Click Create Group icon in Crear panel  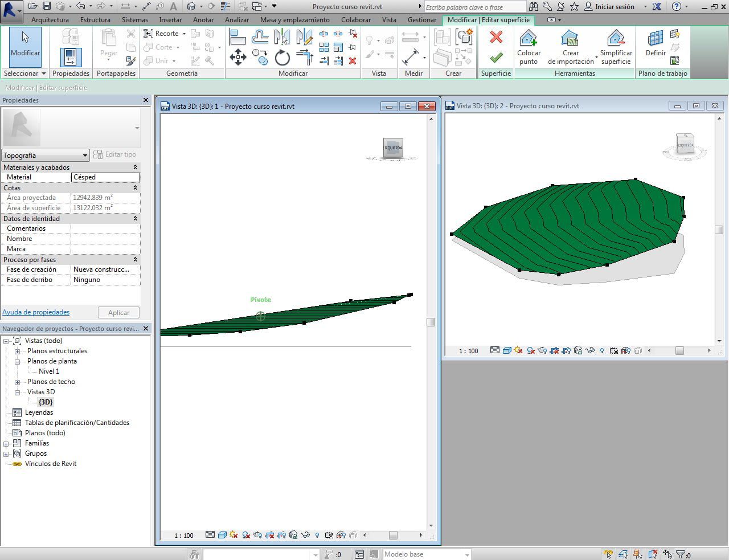465,38
